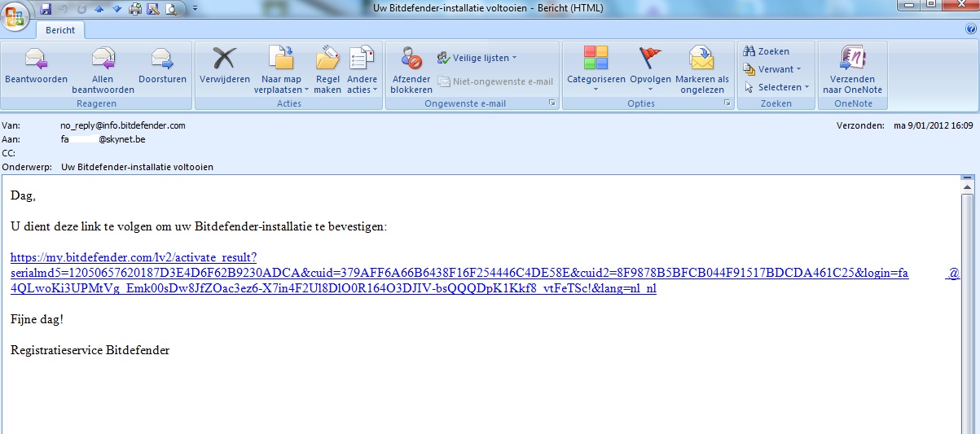
Task: Open the Office button menu
Action: (15, 14)
